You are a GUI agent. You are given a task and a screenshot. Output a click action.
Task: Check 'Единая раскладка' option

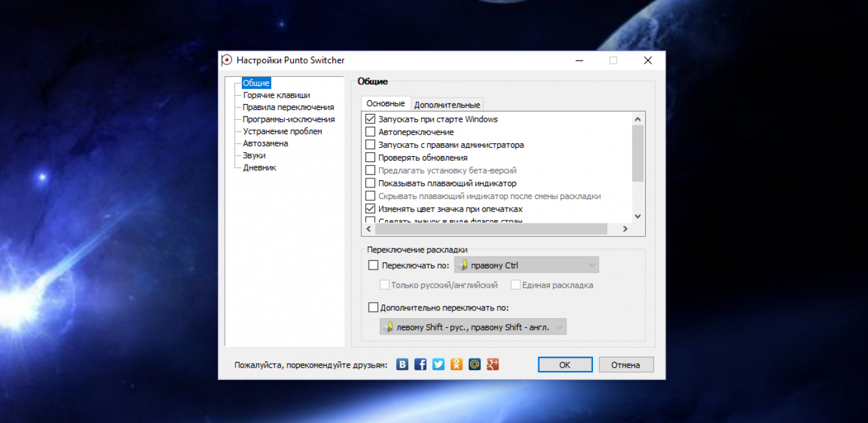click(516, 285)
